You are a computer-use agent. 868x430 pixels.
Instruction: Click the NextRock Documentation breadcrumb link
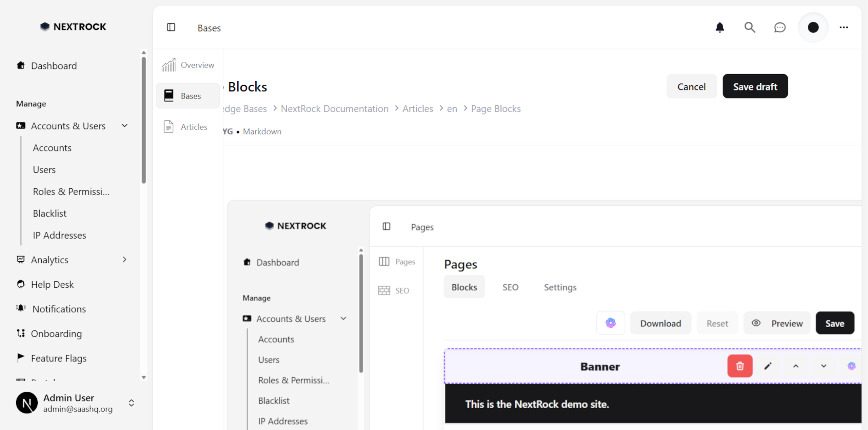[x=334, y=109]
